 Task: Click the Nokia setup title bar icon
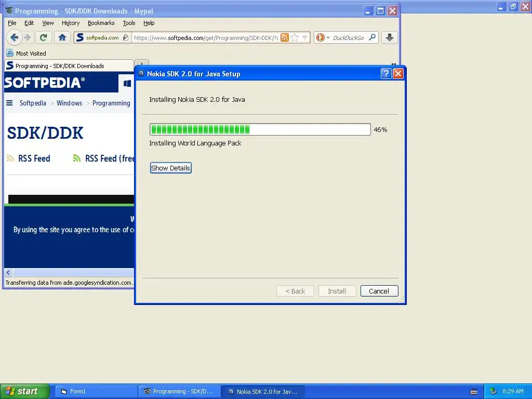pos(141,74)
